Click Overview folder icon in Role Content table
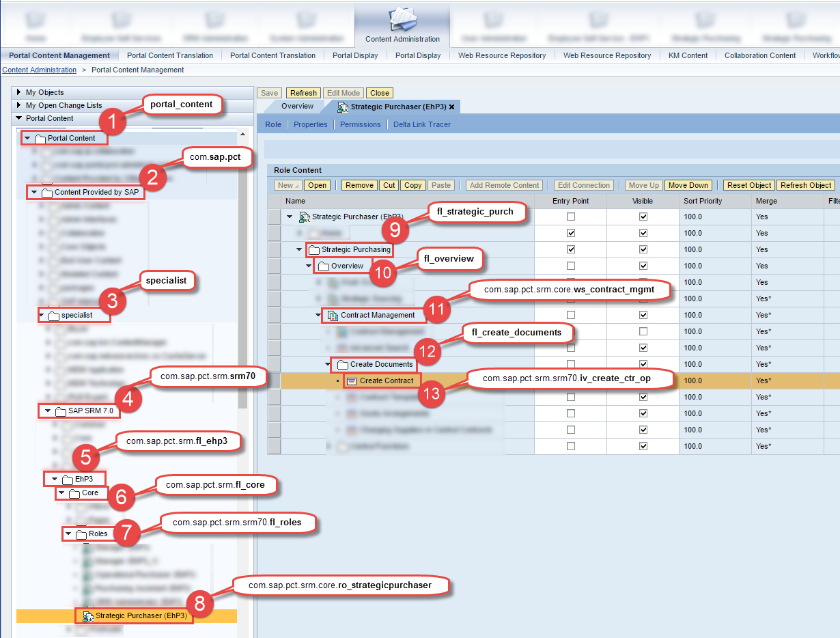Viewport: 840px width, 638px height. [324, 266]
